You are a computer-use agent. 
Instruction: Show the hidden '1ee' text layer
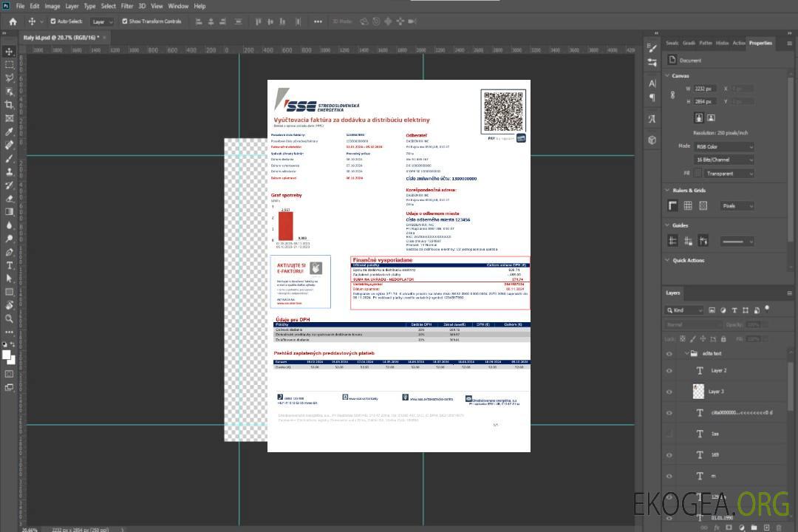(669, 434)
